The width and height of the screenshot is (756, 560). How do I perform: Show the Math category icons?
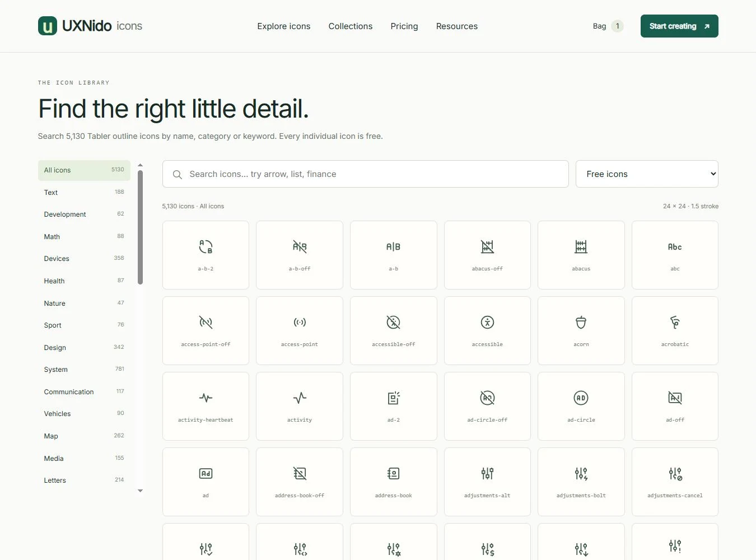(x=84, y=237)
